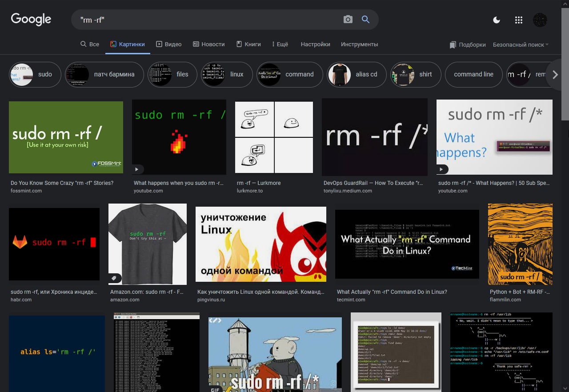Viewport: 569px width, 392px height.
Task: Switch to the Видео tab
Action: click(169, 44)
